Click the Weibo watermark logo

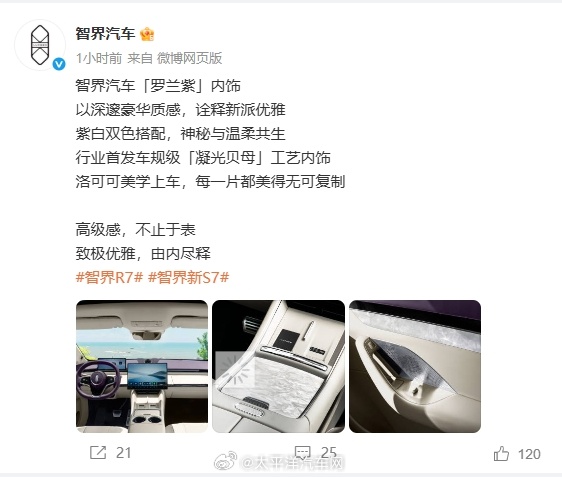click(225, 461)
